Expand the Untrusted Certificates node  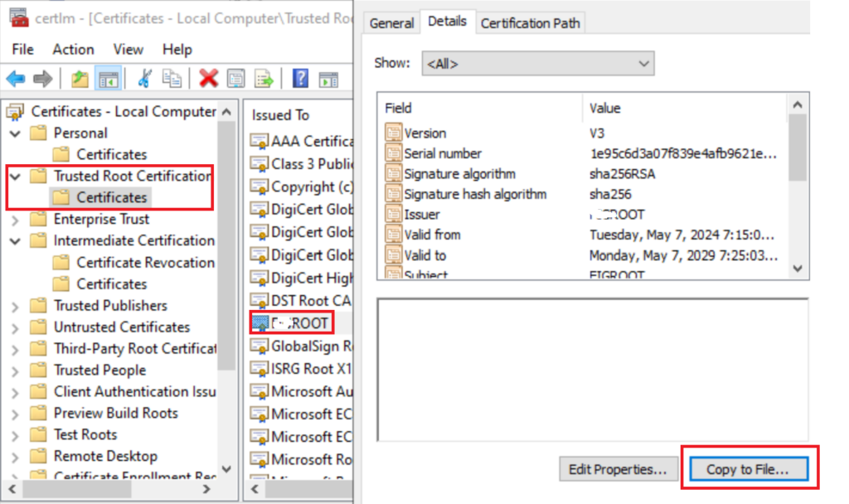pos(15,328)
